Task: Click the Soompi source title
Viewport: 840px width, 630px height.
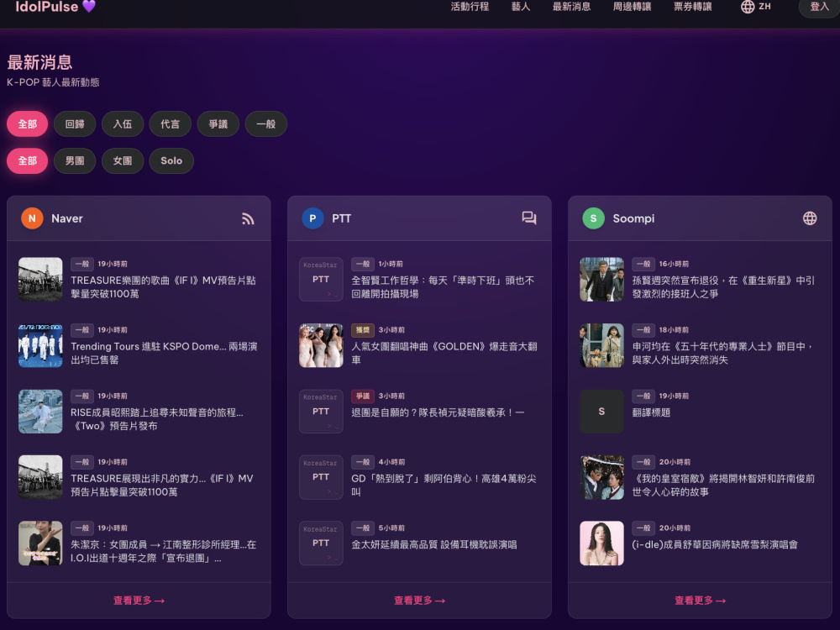Action: (633, 218)
